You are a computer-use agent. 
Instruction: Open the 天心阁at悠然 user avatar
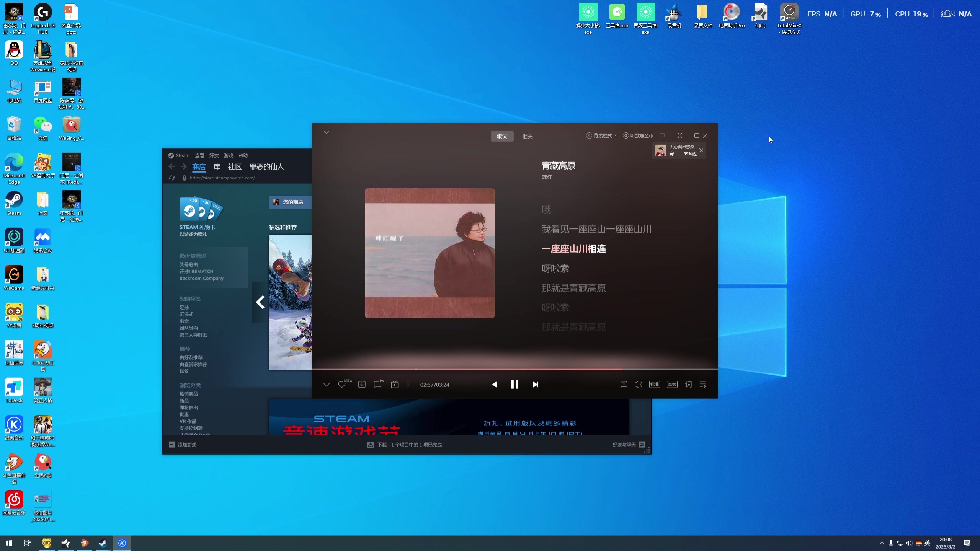coord(661,150)
